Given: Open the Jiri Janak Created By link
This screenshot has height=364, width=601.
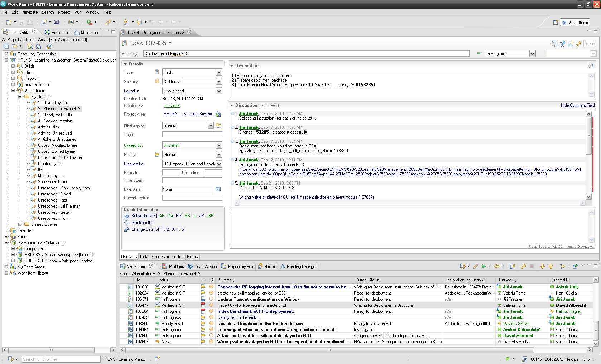Looking at the screenshot, I should (x=172, y=106).
